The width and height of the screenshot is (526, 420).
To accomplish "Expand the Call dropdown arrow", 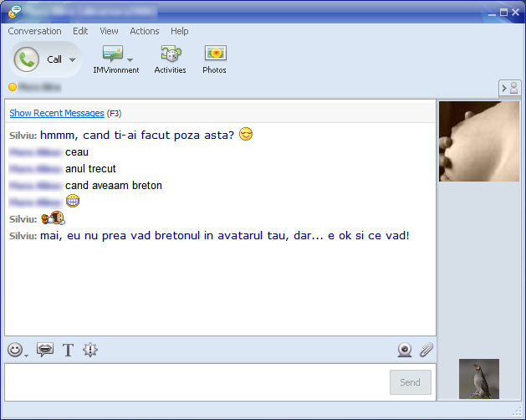I will point(73,60).
